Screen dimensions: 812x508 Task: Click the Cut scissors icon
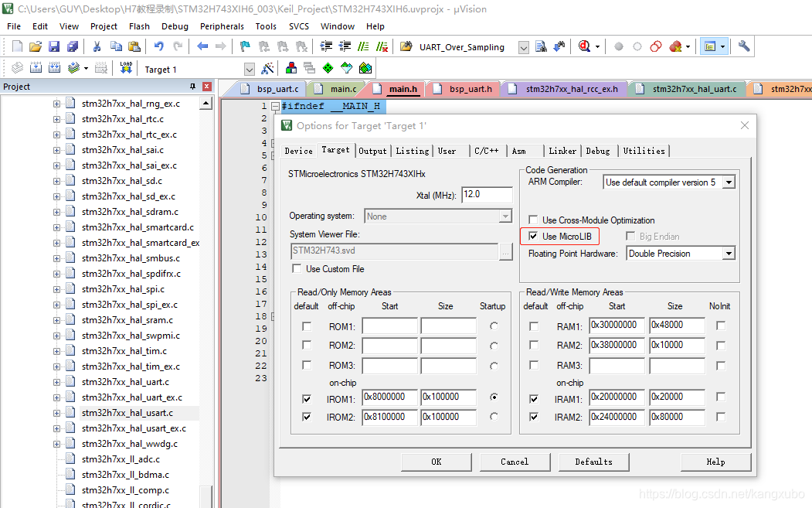pyautogui.click(x=97, y=46)
